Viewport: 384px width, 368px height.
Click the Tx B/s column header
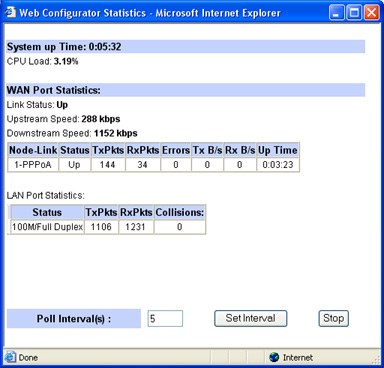[207, 150]
